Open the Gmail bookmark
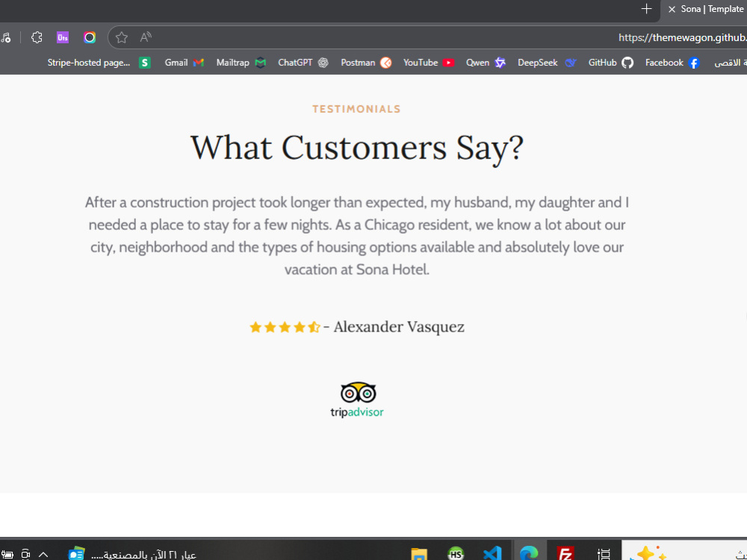Screen dimensions: 747x560 184,63
